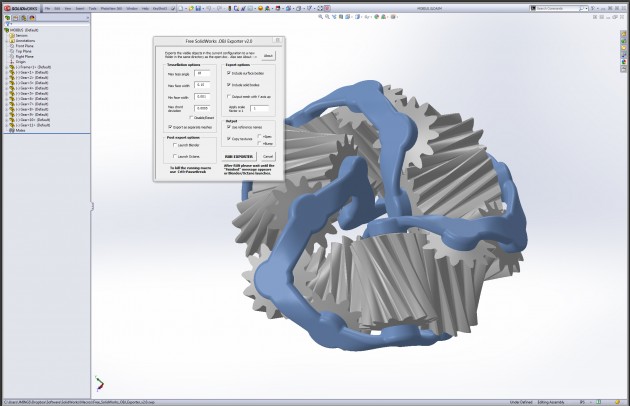Viewport: 630px width, 406px height.
Task: Click Cancel in the OBJ Exporter dialog
Action: pyautogui.click(x=268, y=156)
